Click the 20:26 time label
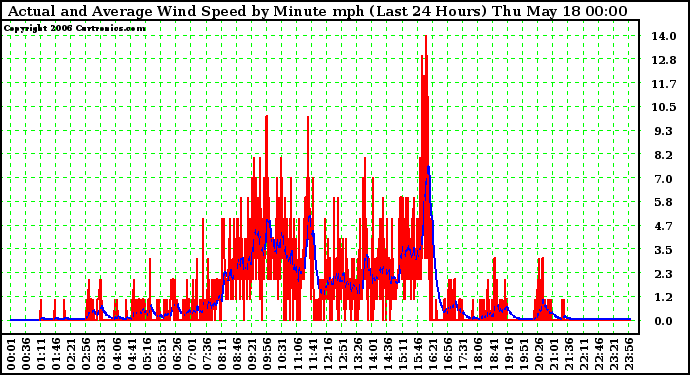 click(539, 354)
